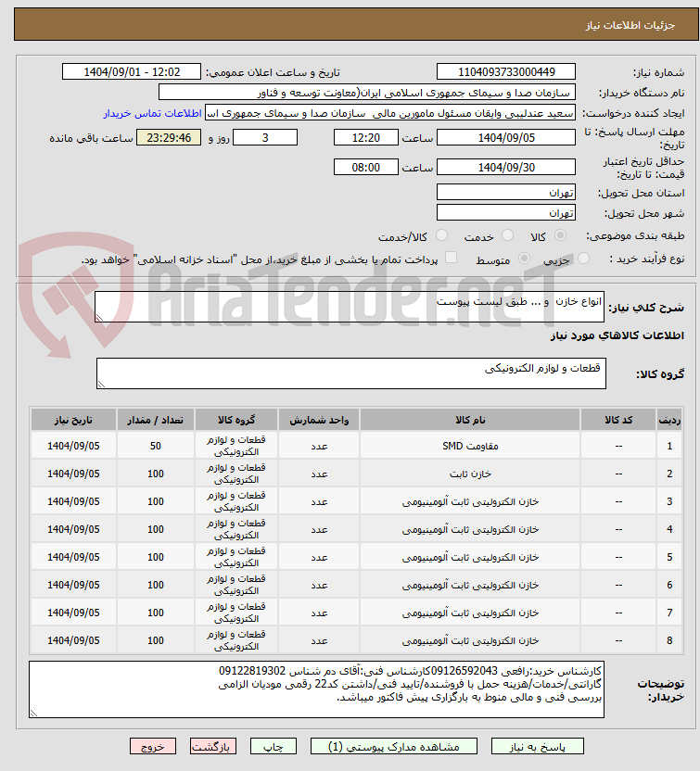Click the کد کالا column header

(x=618, y=420)
